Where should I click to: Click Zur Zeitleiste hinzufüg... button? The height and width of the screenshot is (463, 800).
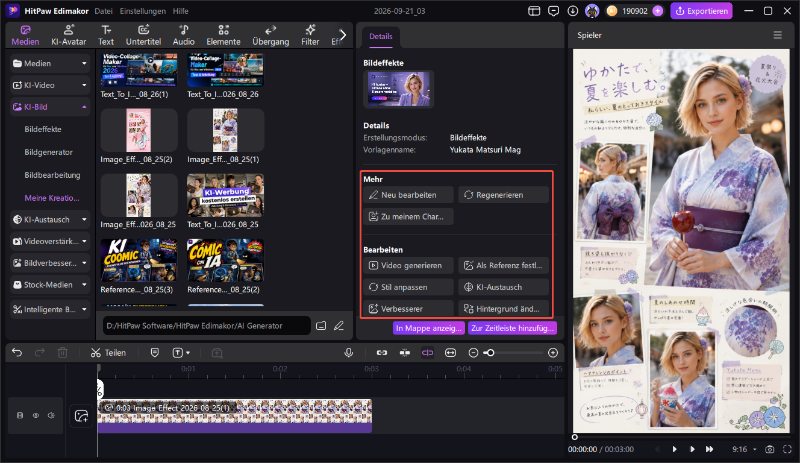tap(513, 328)
